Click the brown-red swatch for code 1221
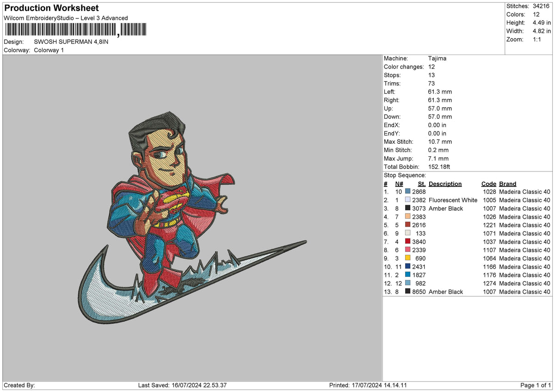This screenshot has height=392, width=555. tap(407, 225)
